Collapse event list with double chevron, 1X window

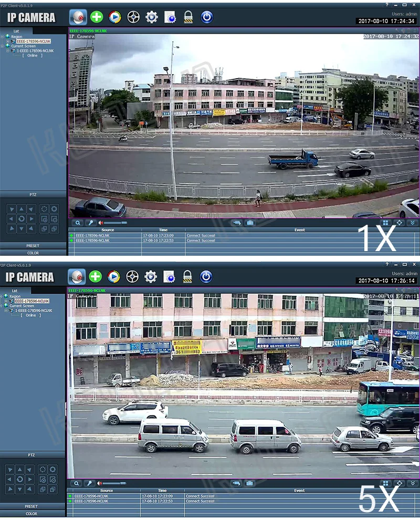pos(412,223)
